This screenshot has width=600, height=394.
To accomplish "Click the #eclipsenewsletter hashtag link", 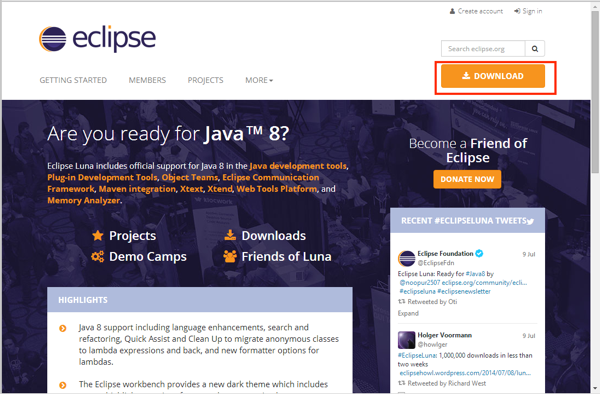I will [x=464, y=291].
